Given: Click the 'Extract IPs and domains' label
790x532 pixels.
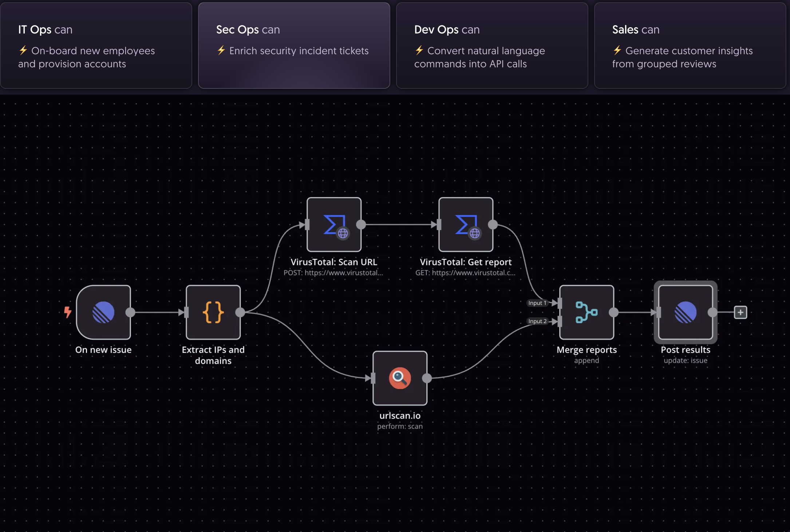Looking at the screenshot, I should pos(213,355).
